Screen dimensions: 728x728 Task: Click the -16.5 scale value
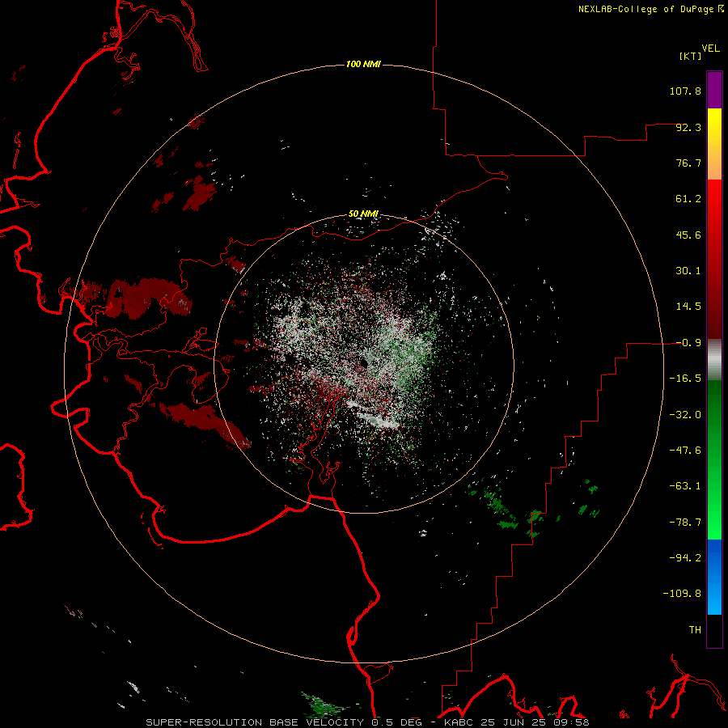tap(685, 379)
